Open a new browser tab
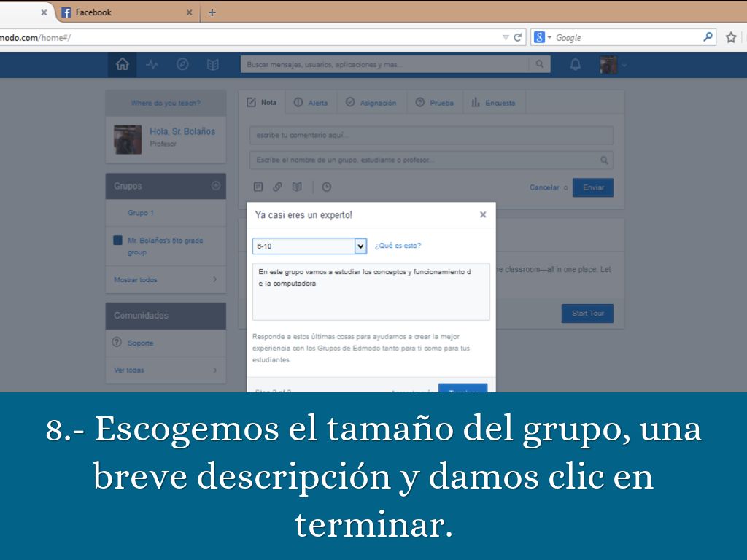 (212, 12)
